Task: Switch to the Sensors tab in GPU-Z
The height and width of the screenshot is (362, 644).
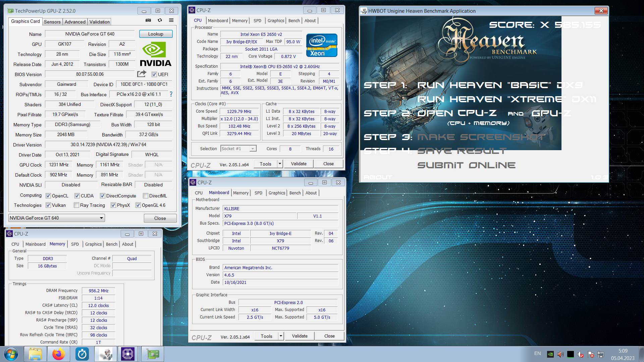Action: point(52,22)
